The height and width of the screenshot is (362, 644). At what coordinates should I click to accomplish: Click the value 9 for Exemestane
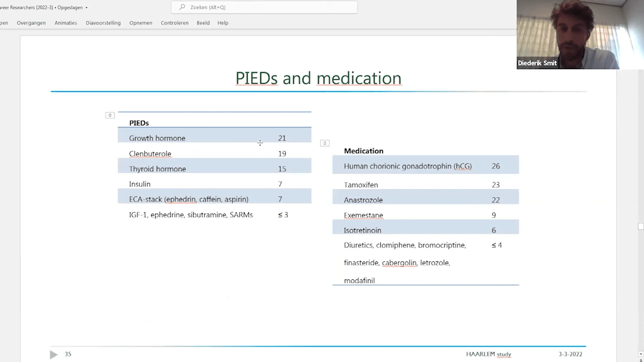pyautogui.click(x=494, y=215)
